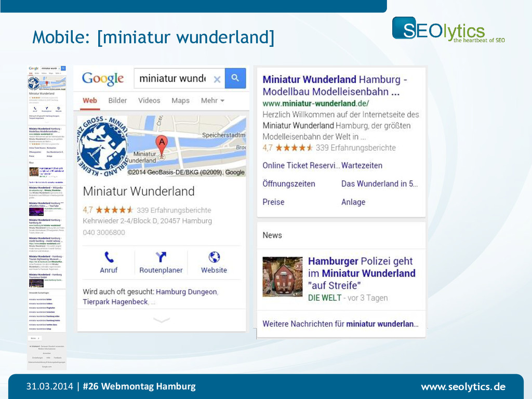Click 339 Erfahrungsberichte in the knowledge card

(x=174, y=210)
